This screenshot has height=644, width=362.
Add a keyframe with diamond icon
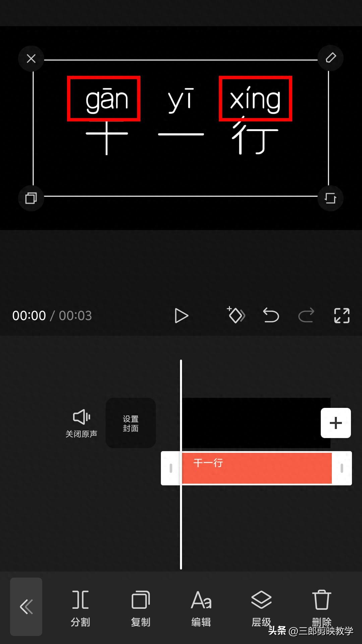(236, 315)
